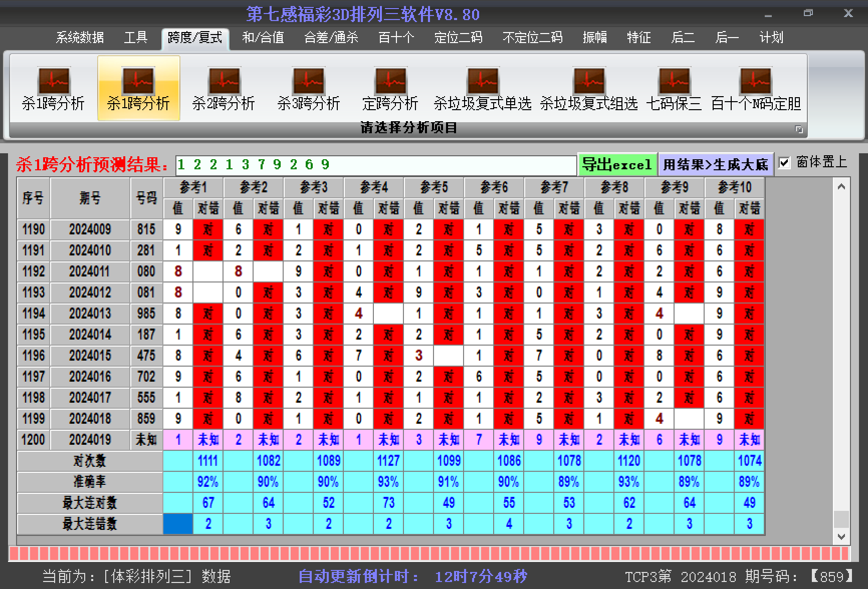Screen dimensions: 868x589
Task: Open the 定位二码 tab
Action: [x=458, y=38]
